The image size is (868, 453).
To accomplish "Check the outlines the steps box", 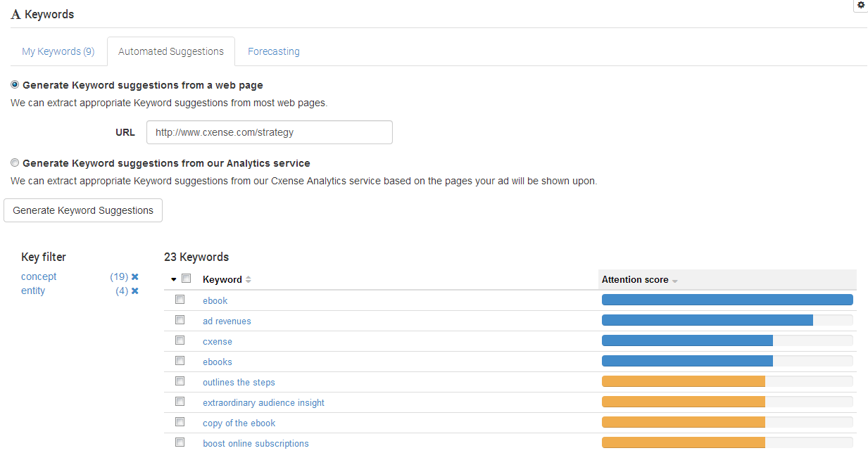I will [180, 381].
